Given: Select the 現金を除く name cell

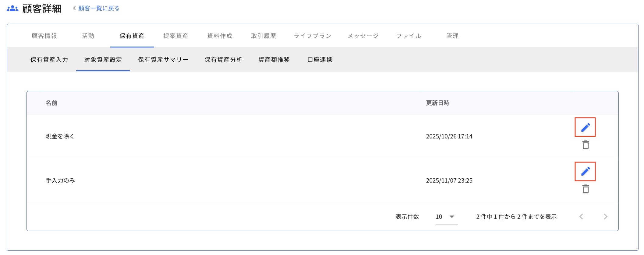Looking at the screenshot, I should tap(60, 136).
